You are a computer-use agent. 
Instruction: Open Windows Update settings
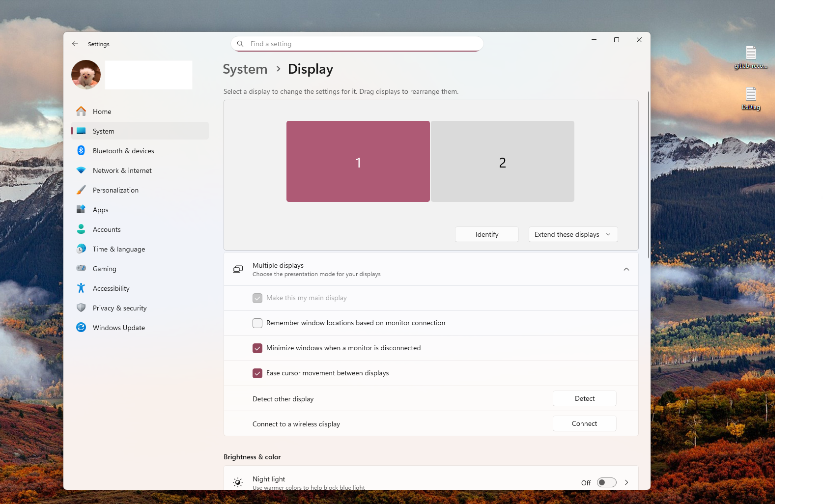[x=140, y=328]
